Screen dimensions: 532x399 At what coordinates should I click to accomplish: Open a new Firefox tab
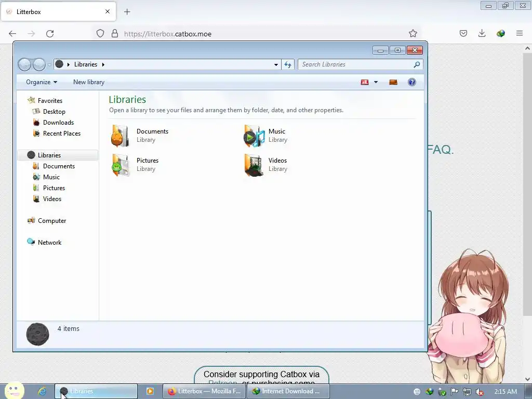click(x=127, y=12)
